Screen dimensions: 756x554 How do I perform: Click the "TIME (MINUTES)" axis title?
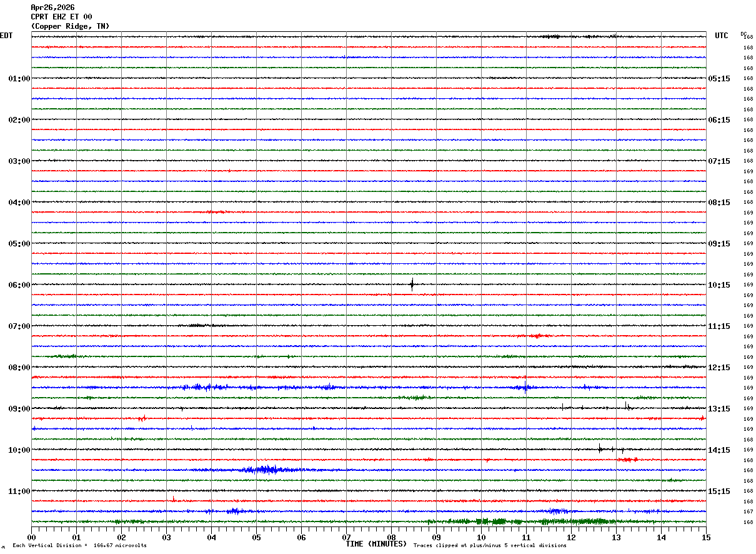[376, 544]
